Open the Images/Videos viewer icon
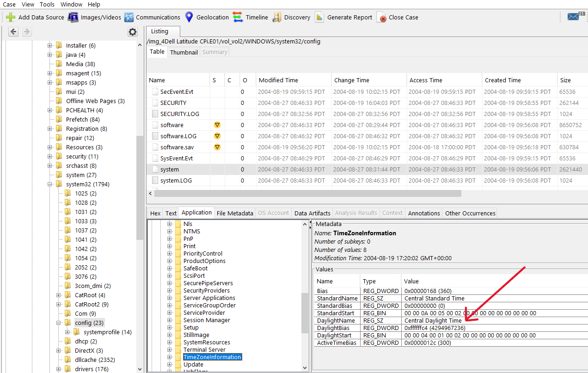Screen dimensions: 588x373 click(73, 18)
